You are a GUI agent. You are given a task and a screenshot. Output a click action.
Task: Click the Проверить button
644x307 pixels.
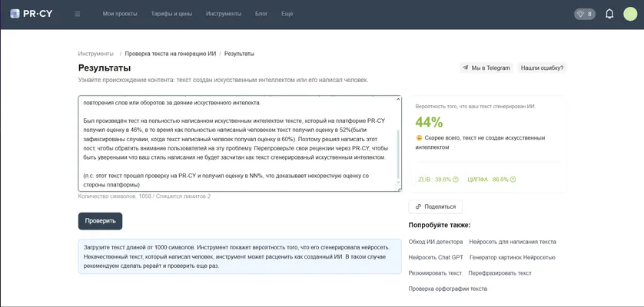click(100, 221)
